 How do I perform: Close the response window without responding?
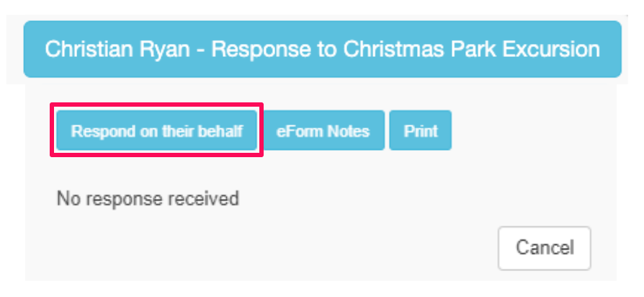coord(544,248)
